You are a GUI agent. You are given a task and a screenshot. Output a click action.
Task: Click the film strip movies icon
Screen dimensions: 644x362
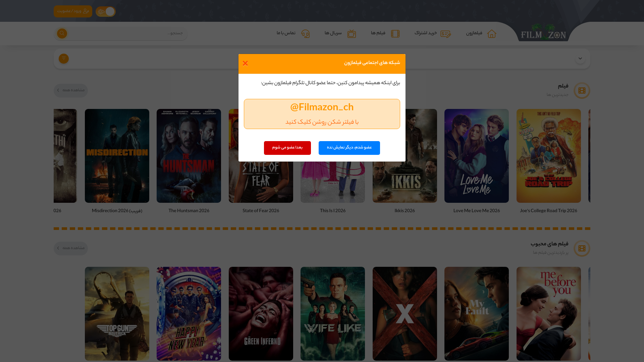click(x=395, y=34)
